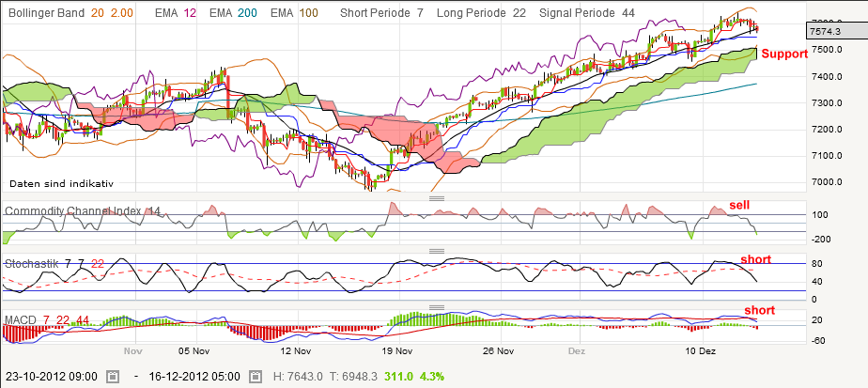Click the EMA 12 indicator label
868x388 pixels.
click(175, 13)
